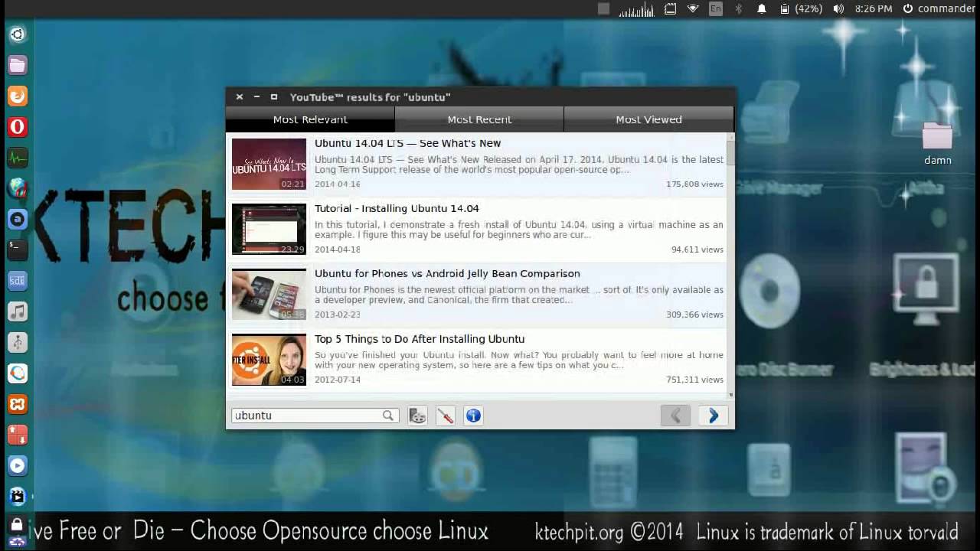Open preferences via screwdriver icon
The height and width of the screenshot is (551, 980).
(446, 416)
